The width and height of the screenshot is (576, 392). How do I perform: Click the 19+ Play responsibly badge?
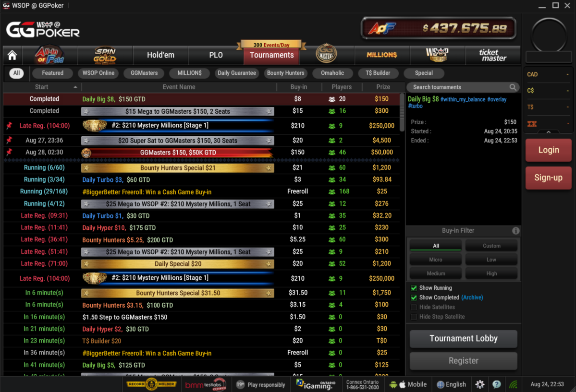261,385
